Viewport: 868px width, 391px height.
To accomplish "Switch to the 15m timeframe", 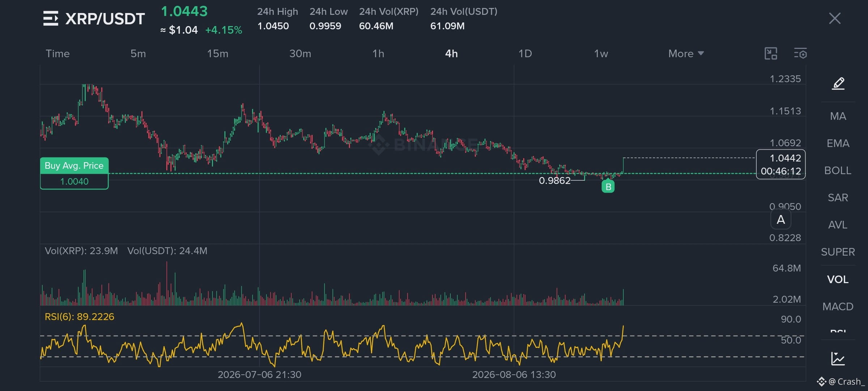I will [218, 54].
